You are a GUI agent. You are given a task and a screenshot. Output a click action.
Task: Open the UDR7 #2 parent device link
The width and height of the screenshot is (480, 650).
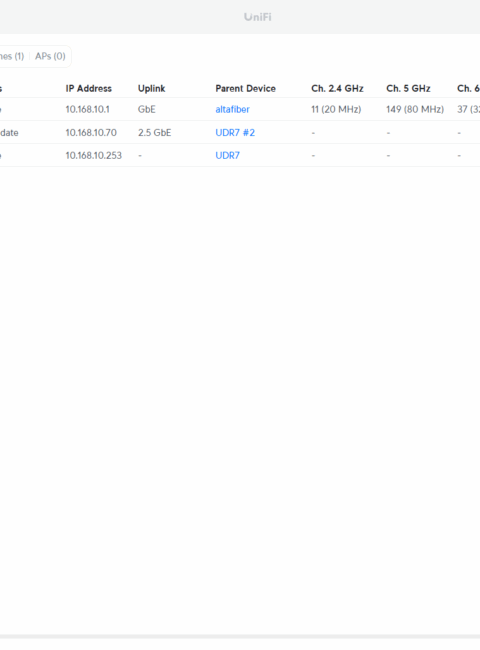tap(235, 133)
